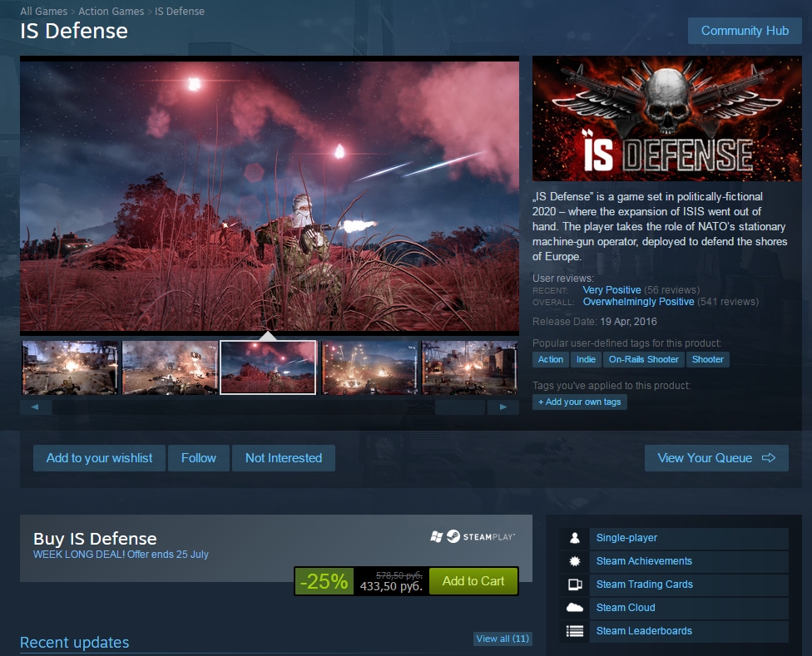Add IS Defense to your wishlist
812x656 pixels.
click(x=100, y=458)
